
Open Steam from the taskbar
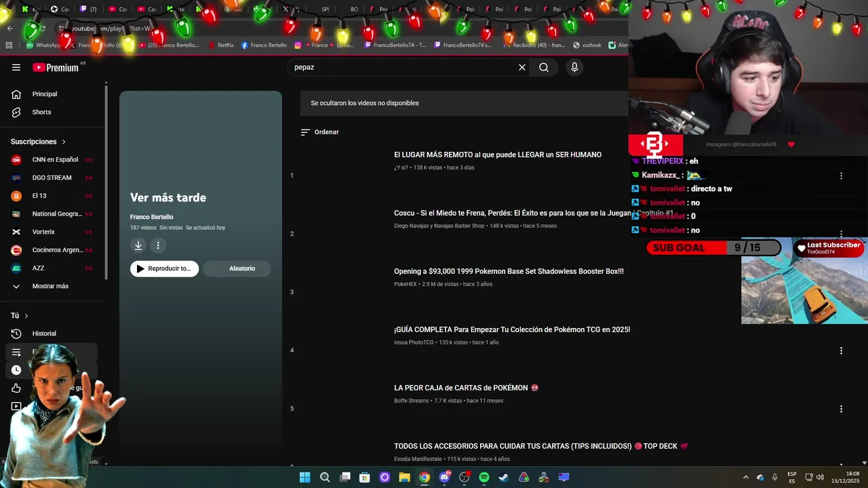(504, 477)
